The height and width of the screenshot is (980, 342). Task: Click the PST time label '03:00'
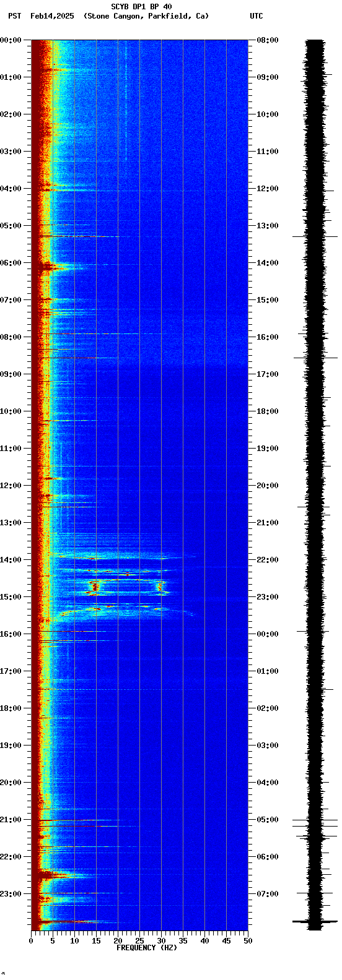pyautogui.click(x=11, y=152)
